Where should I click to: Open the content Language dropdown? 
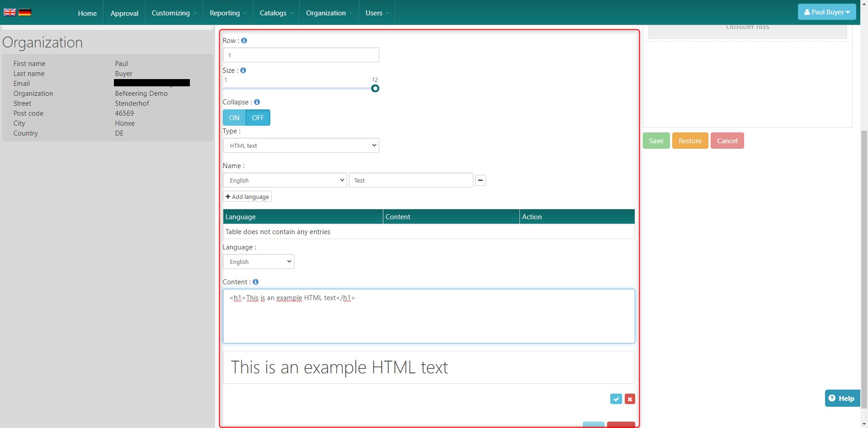[258, 262]
